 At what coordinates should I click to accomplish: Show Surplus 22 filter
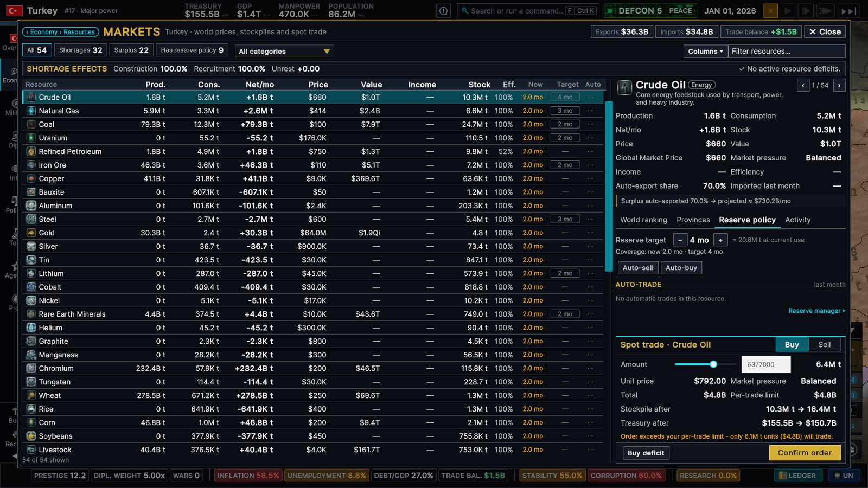pos(131,50)
